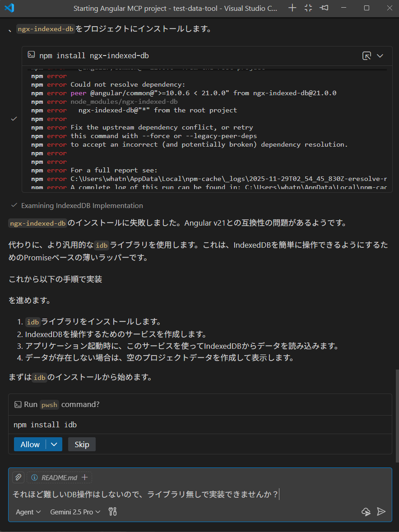This screenshot has height=532, width=399.
Task: Open the attachment paperclip in the chat input
Action: [18, 477]
